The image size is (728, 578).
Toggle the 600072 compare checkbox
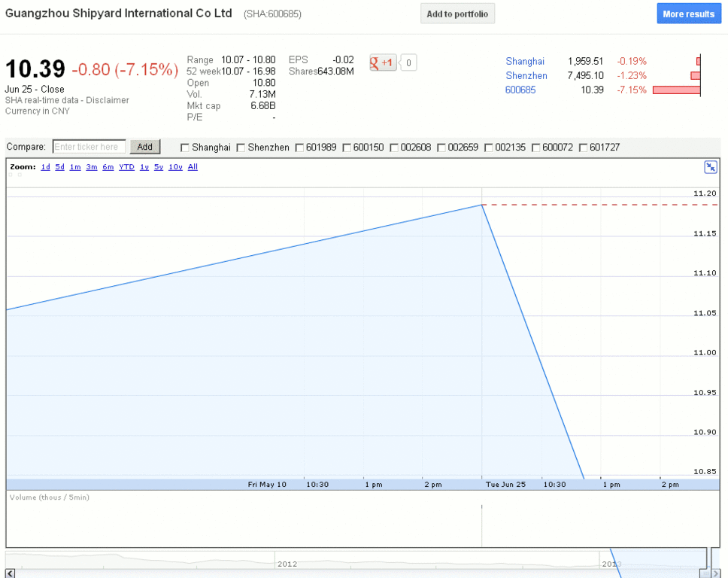pos(535,148)
